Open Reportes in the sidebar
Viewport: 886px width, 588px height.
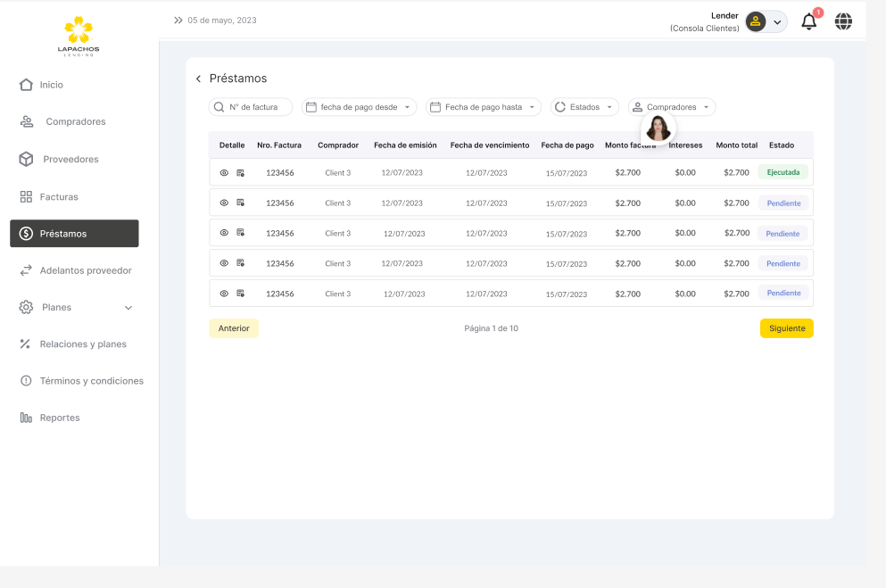tap(60, 418)
